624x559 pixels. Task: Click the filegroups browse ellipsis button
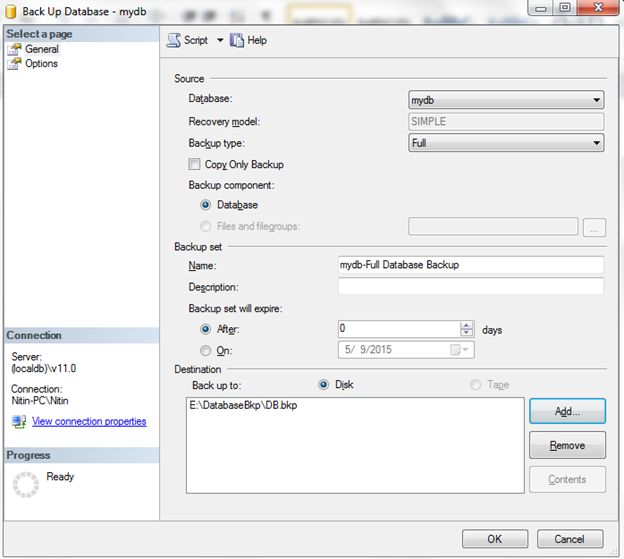click(x=594, y=227)
